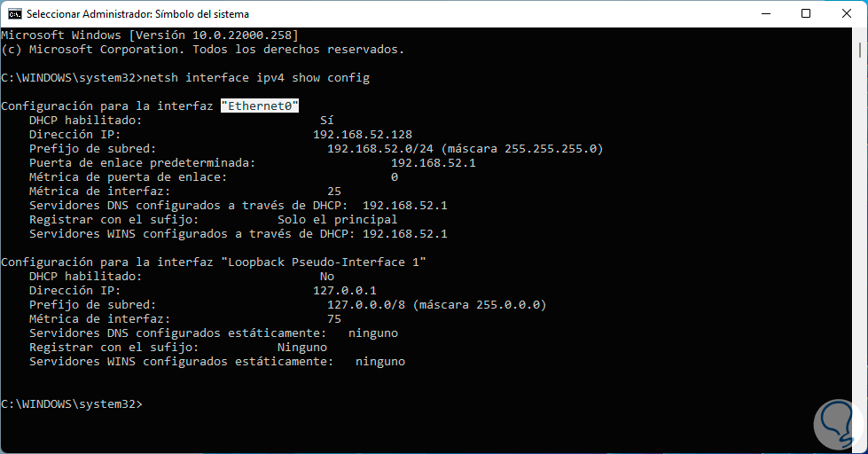Screen dimensions: 868x454
Task: Close the Command Prompt window
Action: click(846, 13)
